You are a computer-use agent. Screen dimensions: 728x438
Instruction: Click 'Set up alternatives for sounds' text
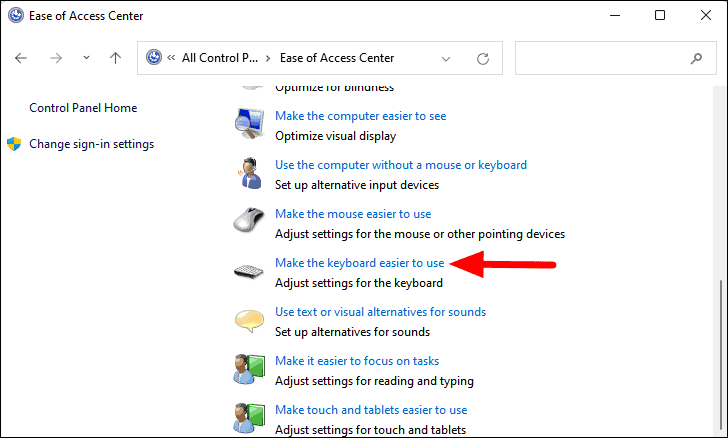tap(352, 332)
